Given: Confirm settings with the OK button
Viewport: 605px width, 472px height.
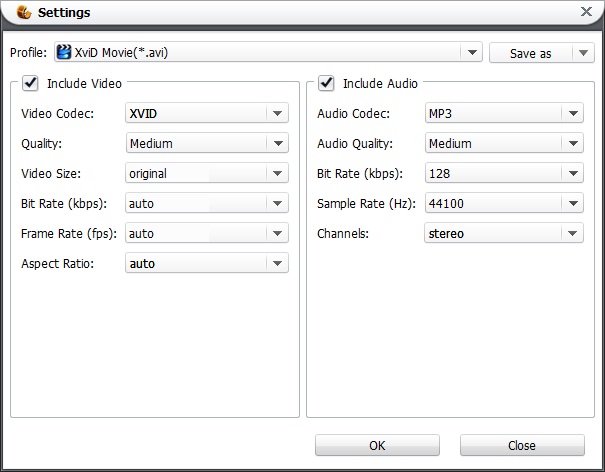Looking at the screenshot, I should (377, 445).
